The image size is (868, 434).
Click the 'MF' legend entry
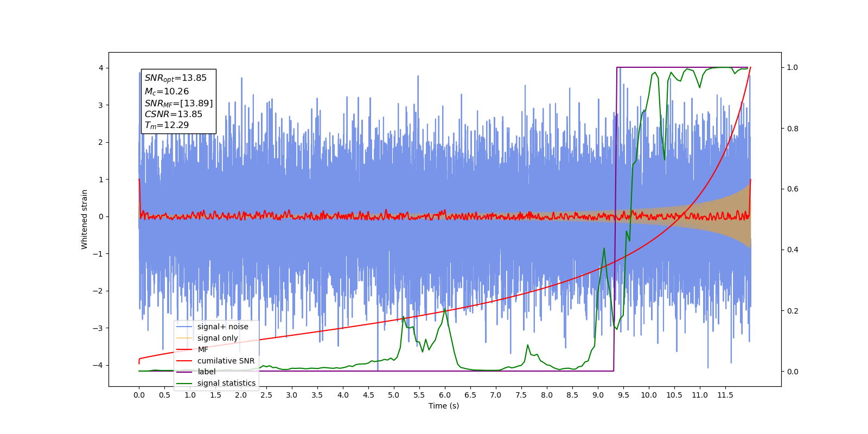[193, 349]
